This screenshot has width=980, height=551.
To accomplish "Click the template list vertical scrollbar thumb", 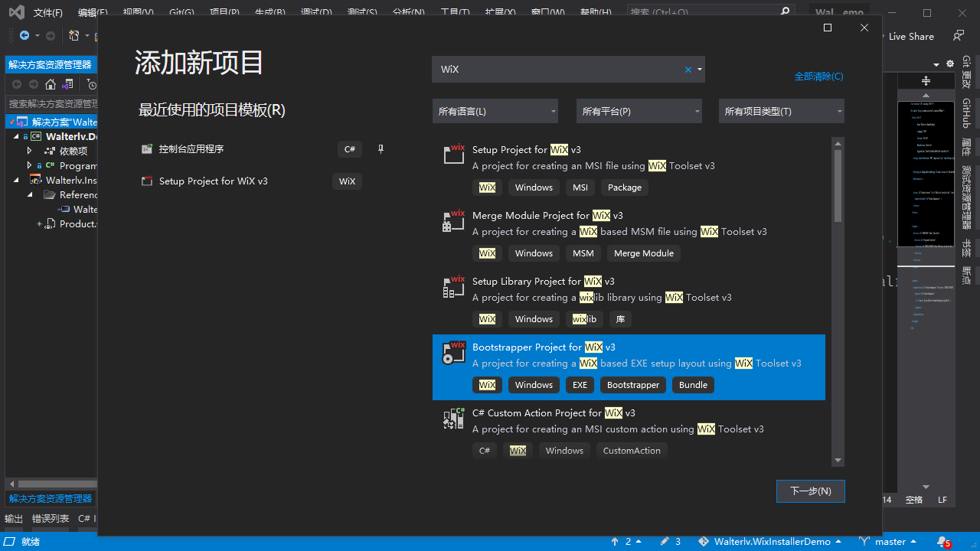I will pos(838,186).
